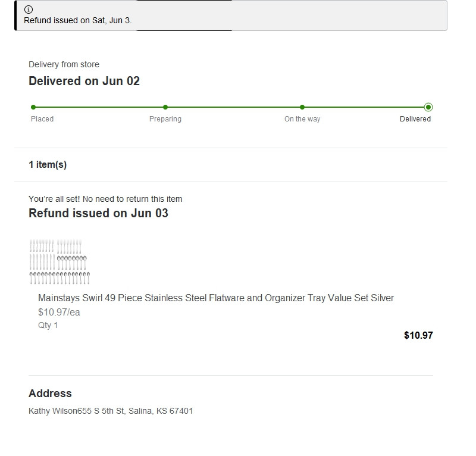This screenshot has width=476, height=456.
Task: Select the 'Delivered on Jun 02' heading
Action: tap(84, 81)
